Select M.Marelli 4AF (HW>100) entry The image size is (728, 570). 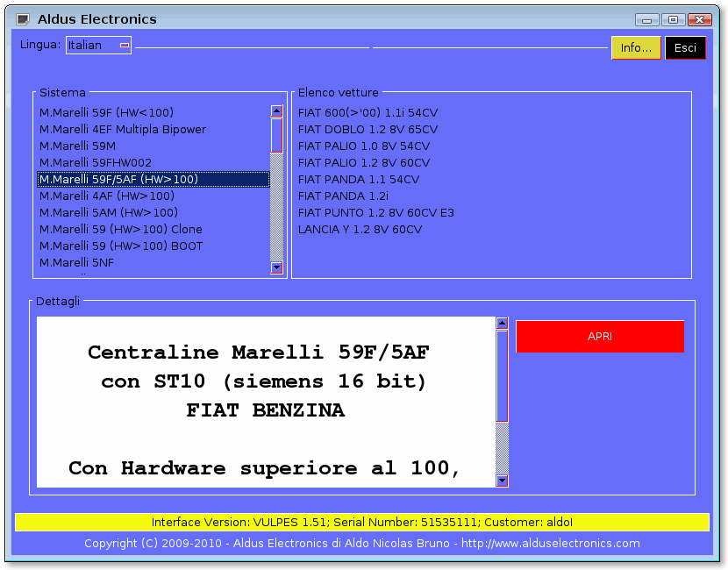[x=153, y=196]
